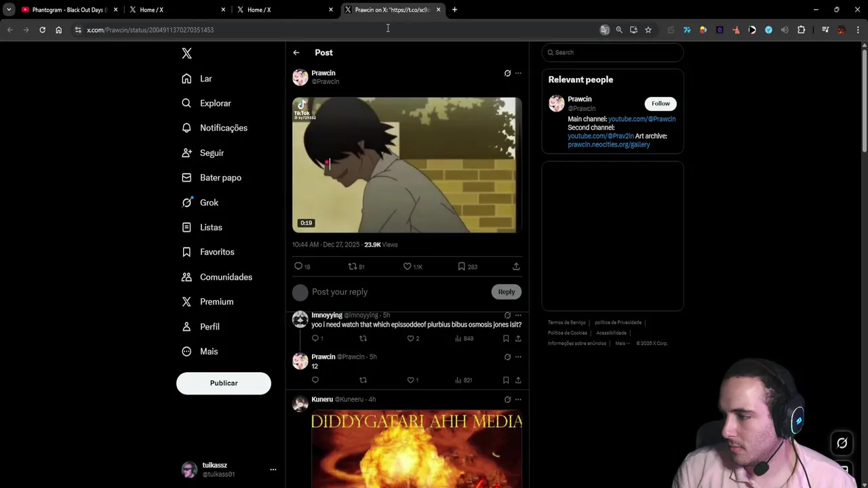Screen dimensions: 868x488
Task: Click the Search field on X
Action: click(612, 52)
